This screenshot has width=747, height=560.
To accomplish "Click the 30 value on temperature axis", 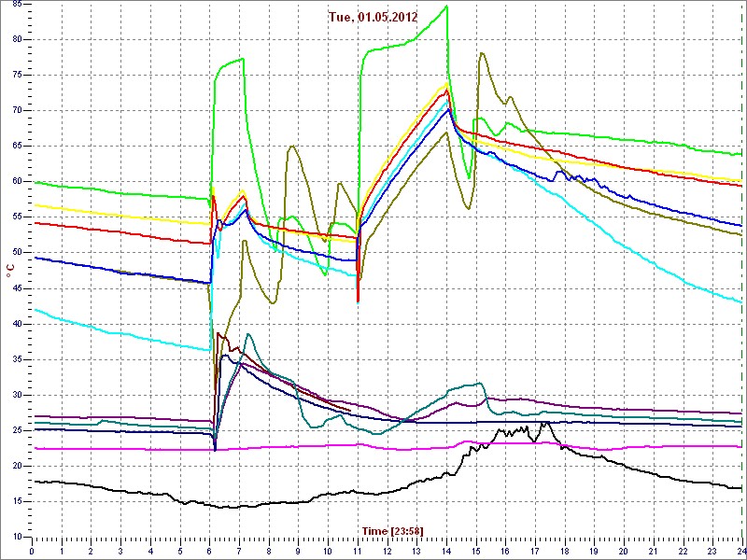I will click(18, 395).
